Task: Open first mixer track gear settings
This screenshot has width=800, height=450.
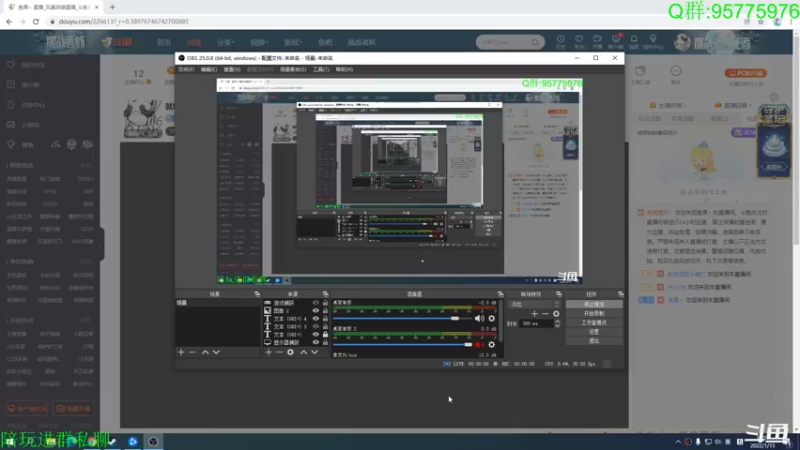Action: pos(491,318)
